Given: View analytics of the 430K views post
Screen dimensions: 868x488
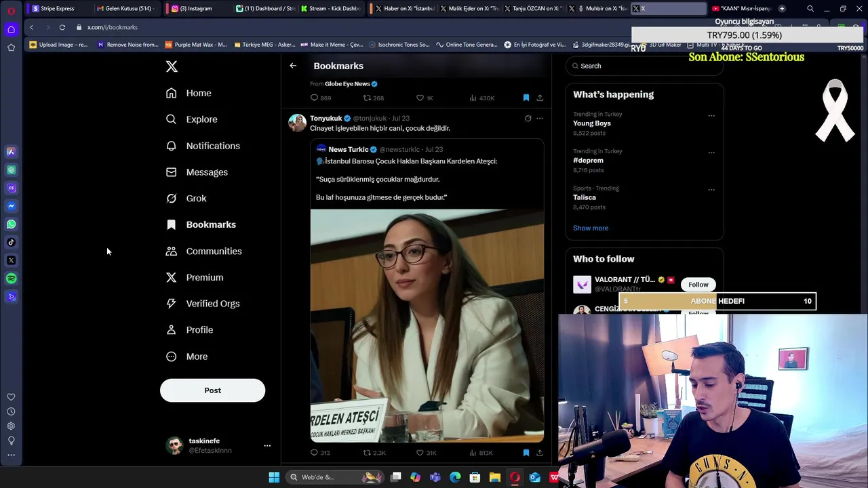Looking at the screenshot, I should [x=481, y=98].
